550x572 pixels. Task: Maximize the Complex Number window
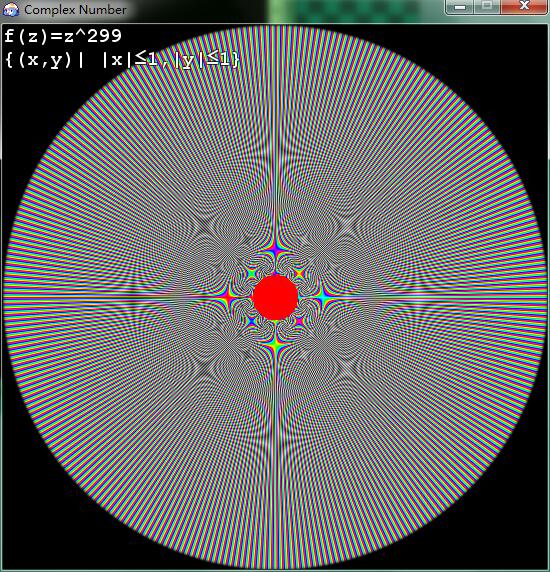[487, 7]
